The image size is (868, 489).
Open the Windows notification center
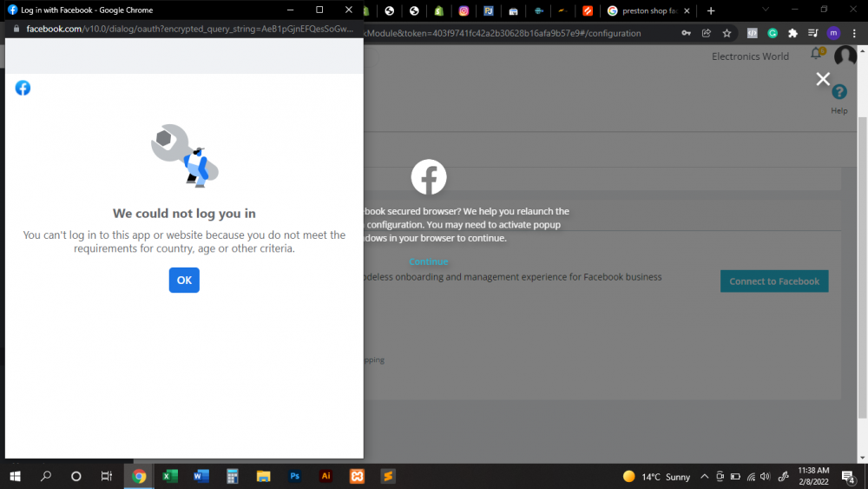[x=848, y=477]
